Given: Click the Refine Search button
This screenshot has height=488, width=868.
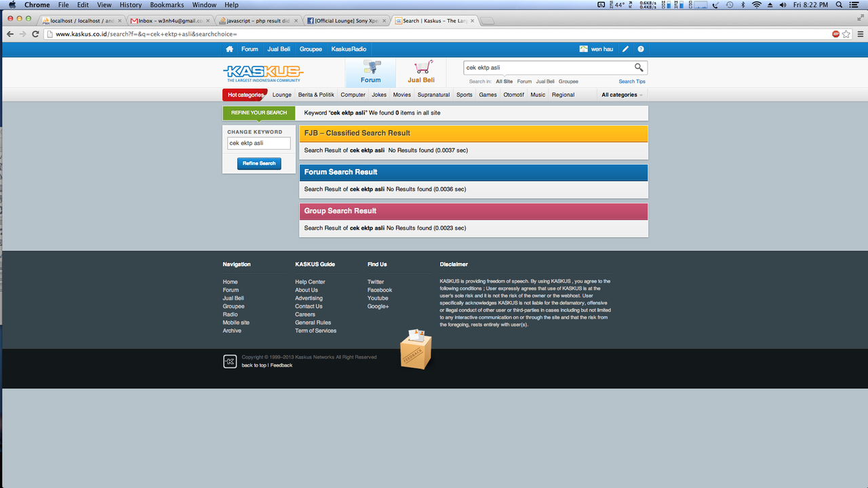Looking at the screenshot, I should [x=259, y=163].
